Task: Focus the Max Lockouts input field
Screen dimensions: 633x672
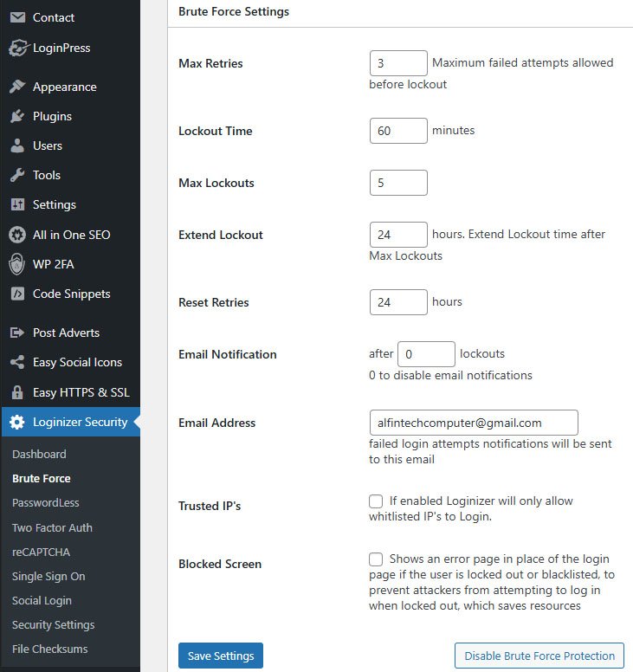Action: click(398, 183)
